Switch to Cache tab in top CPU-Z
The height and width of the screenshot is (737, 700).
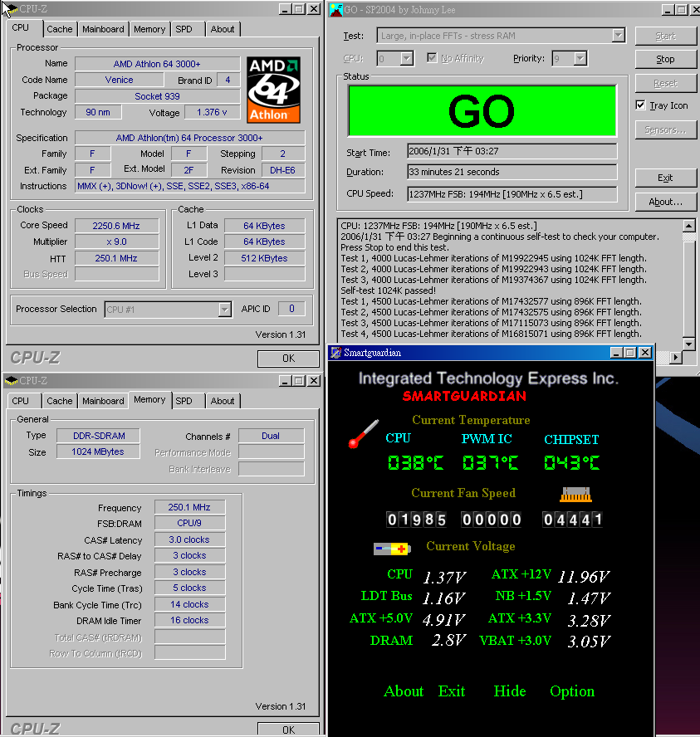[x=60, y=29]
